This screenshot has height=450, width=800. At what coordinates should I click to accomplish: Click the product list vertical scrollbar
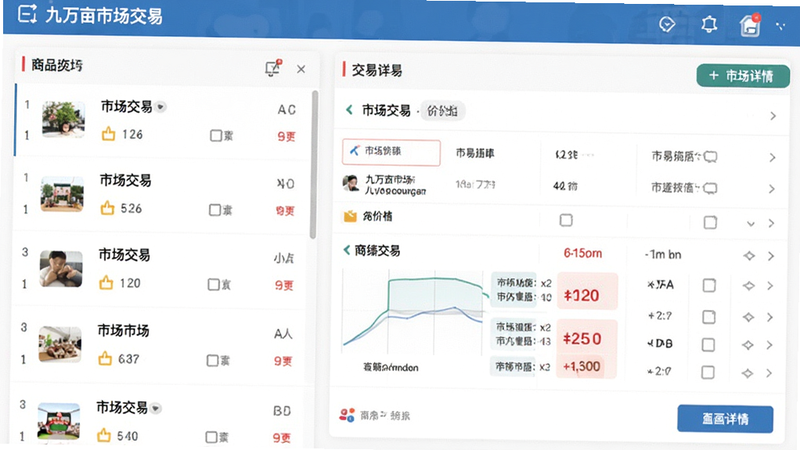pyautogui.click(x=314, y=164)
